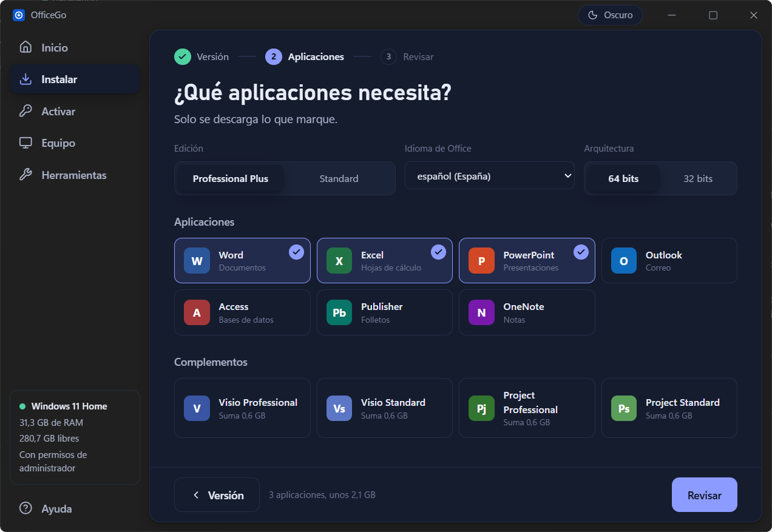Select the Outlook Correo application card

click(669, 261)
